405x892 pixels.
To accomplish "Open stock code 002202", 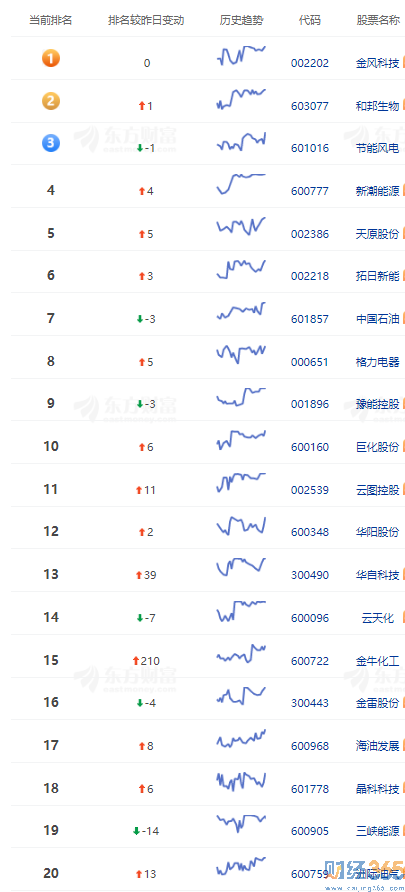I will [x=309, y=63].
